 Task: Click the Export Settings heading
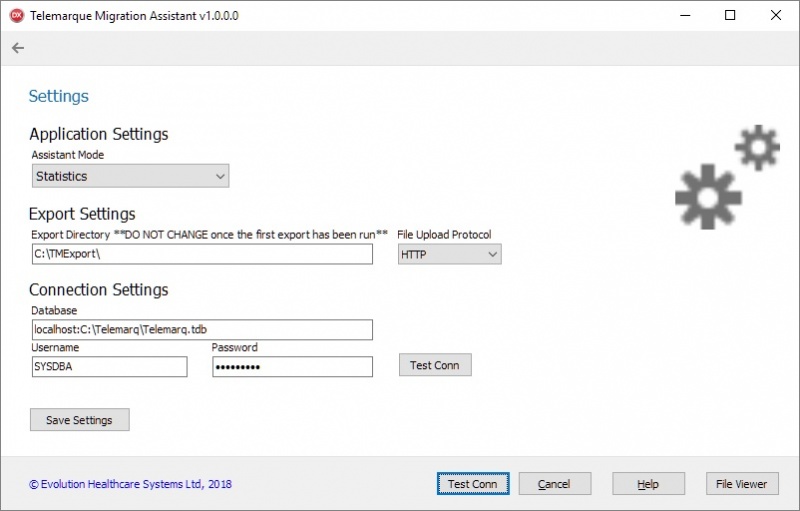[82, 214]
